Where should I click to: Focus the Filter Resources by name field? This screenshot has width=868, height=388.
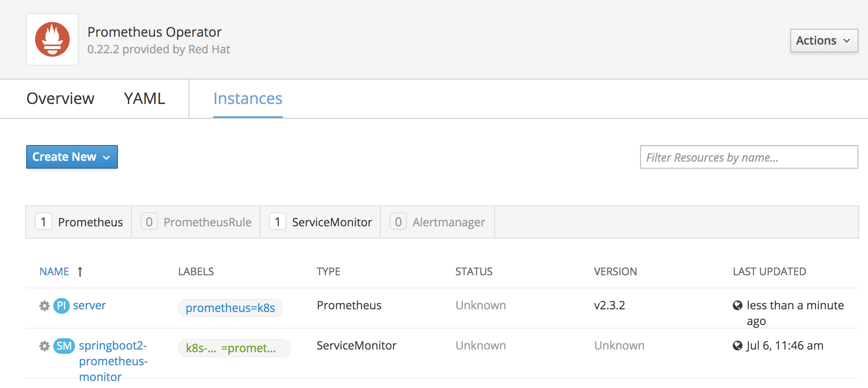pyautogui.click(x=749, y=157)
